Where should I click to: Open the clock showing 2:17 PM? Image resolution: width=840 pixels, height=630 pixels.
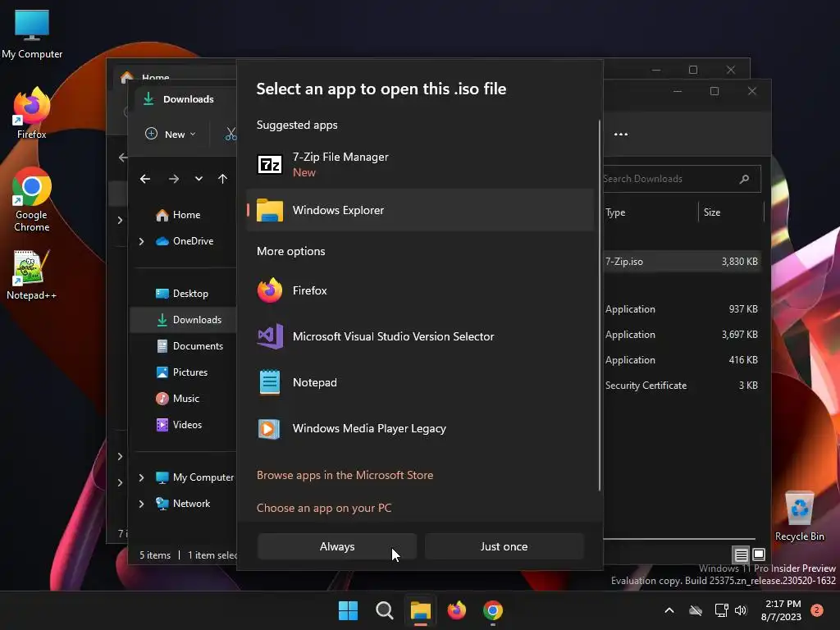click(x=781, y=610)
